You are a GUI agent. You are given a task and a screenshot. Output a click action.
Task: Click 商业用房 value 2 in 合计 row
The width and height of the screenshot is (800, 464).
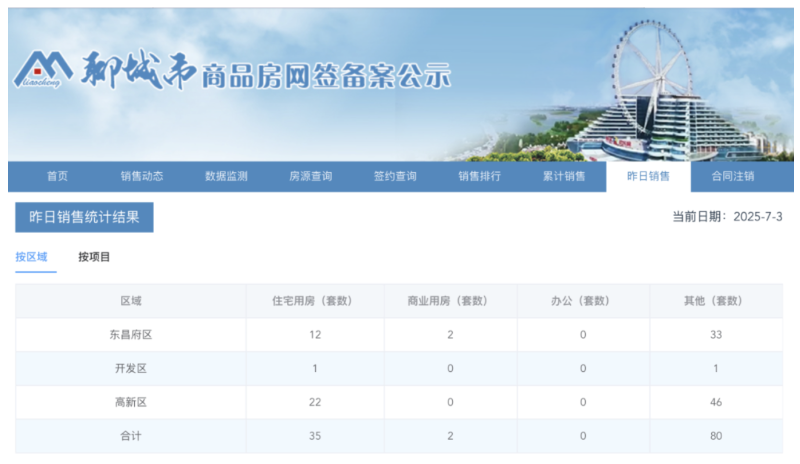point(450,436)
